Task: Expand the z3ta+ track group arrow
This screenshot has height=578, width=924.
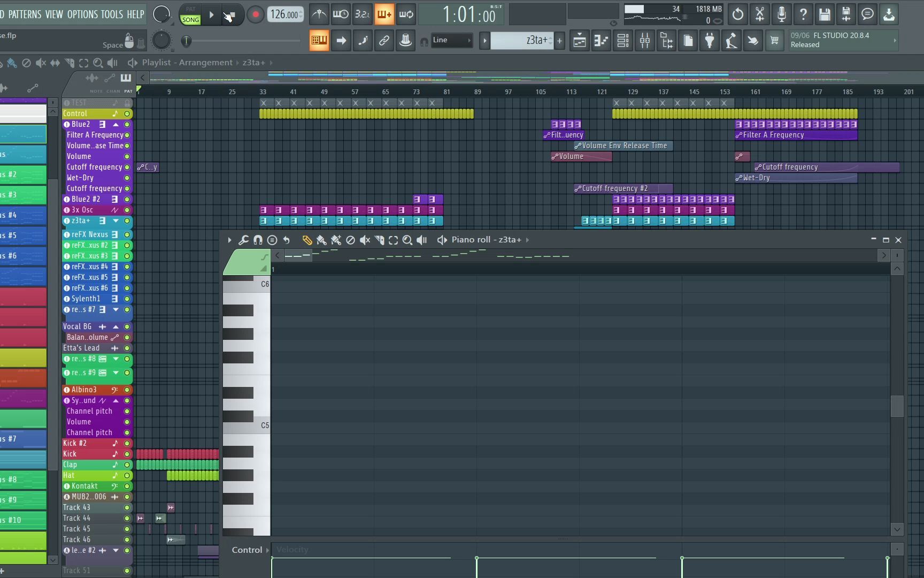Action: pos(115,220)
